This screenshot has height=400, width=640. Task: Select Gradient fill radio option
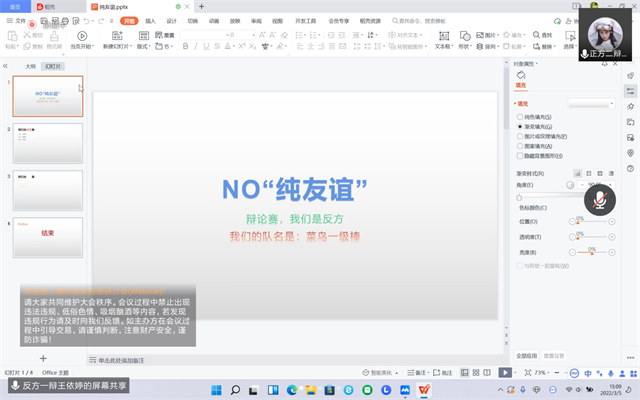pyautogui.click(x=520, y=127)
